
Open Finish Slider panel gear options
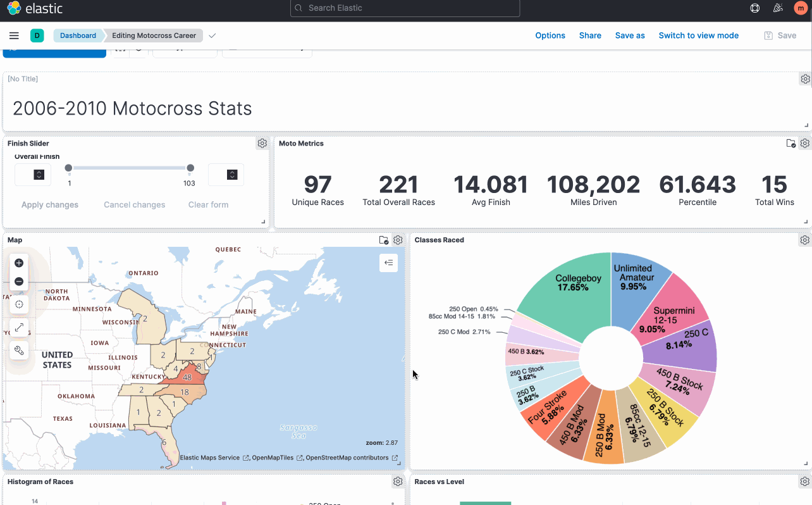click(262, 144)
